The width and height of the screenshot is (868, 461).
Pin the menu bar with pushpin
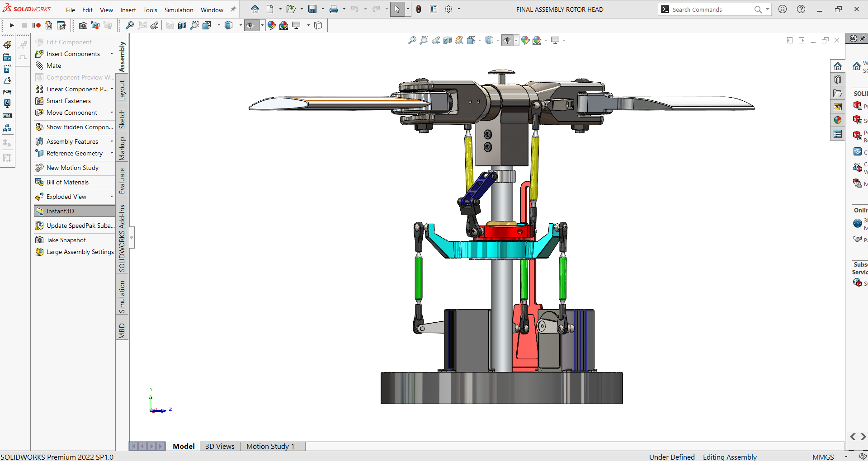(x=233, y=9)
